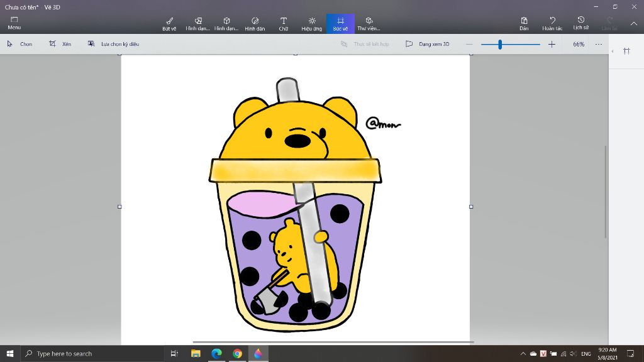
Task: Collapse the top toolbar with chevron
Action: [634, 24]
